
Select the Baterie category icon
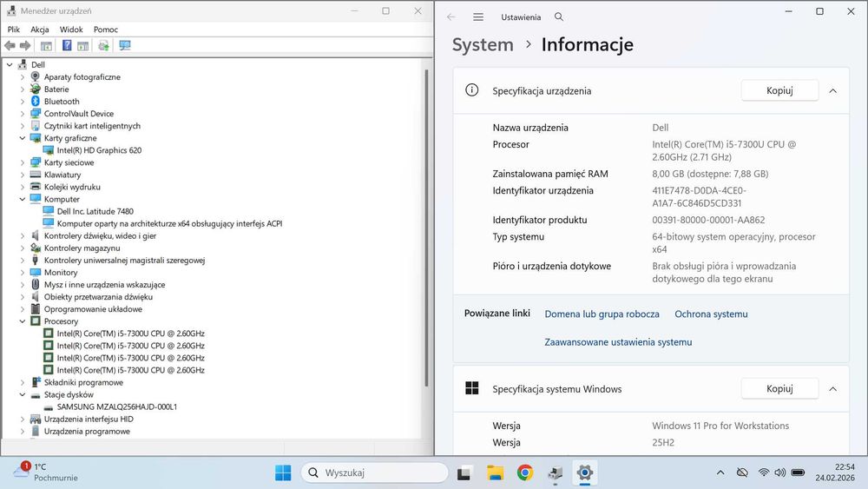pyautogui.click(x=36, y=89)
